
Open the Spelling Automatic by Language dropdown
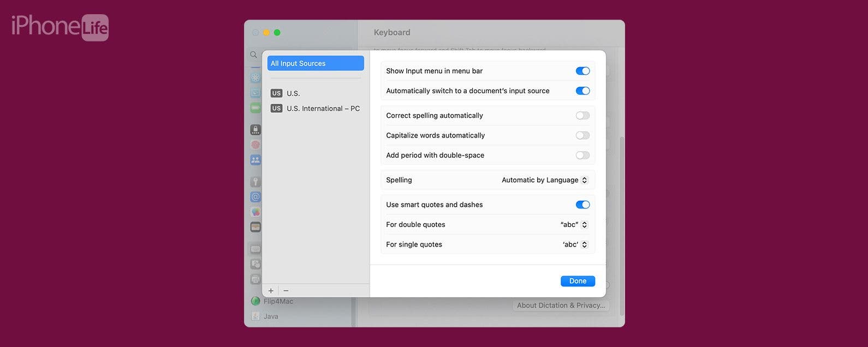[545, 180]
